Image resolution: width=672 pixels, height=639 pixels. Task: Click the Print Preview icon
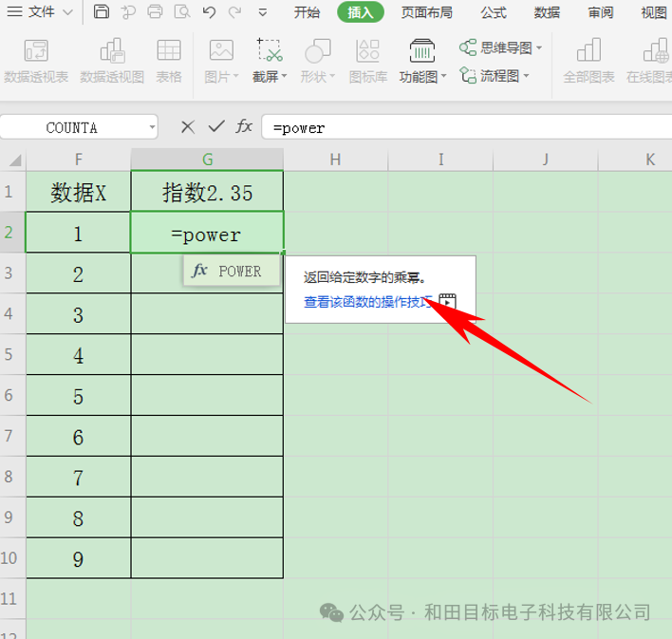click(181, 12)
